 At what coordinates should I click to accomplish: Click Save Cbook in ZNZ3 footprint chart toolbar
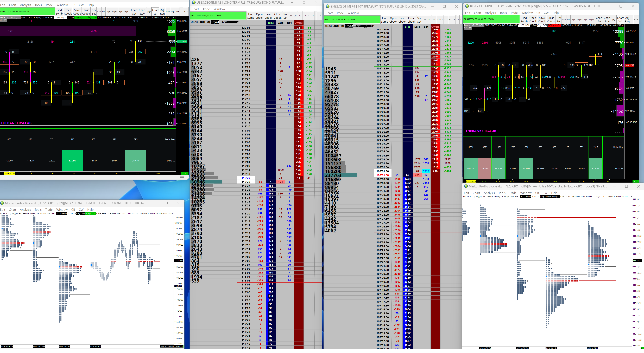coord(542,19)
